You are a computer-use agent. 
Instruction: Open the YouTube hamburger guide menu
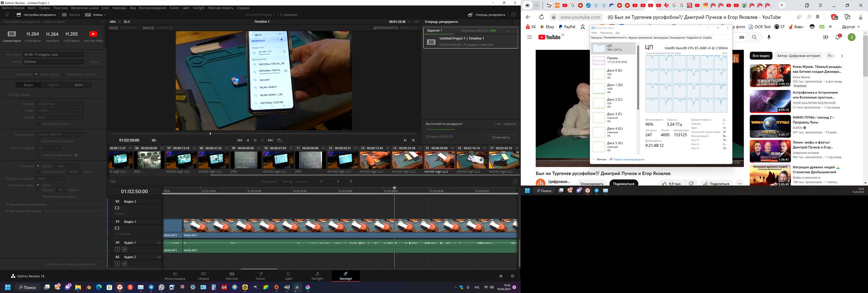(529, 37)
